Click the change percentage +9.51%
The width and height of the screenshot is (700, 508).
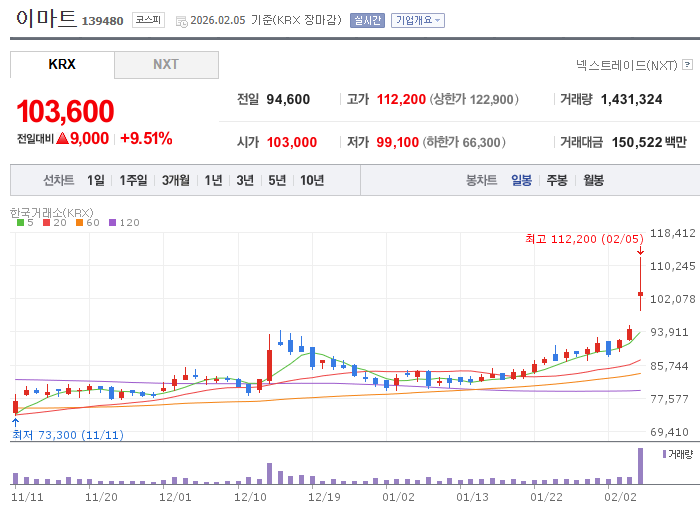pos(146,138)
